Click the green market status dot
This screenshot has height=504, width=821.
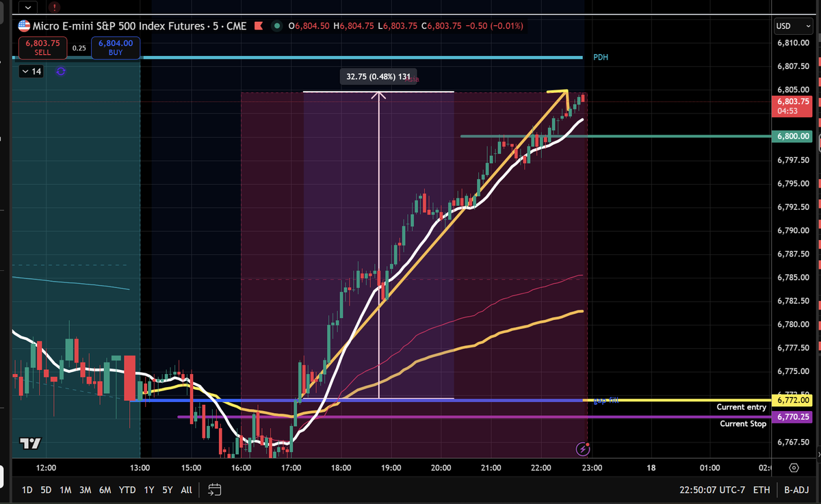276,26
